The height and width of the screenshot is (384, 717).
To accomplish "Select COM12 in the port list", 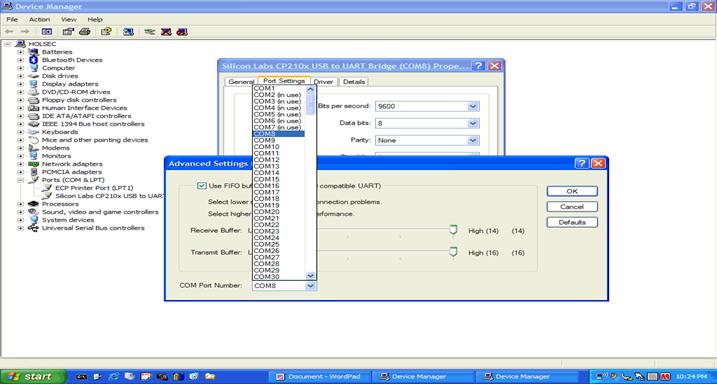I will [278, 160].
